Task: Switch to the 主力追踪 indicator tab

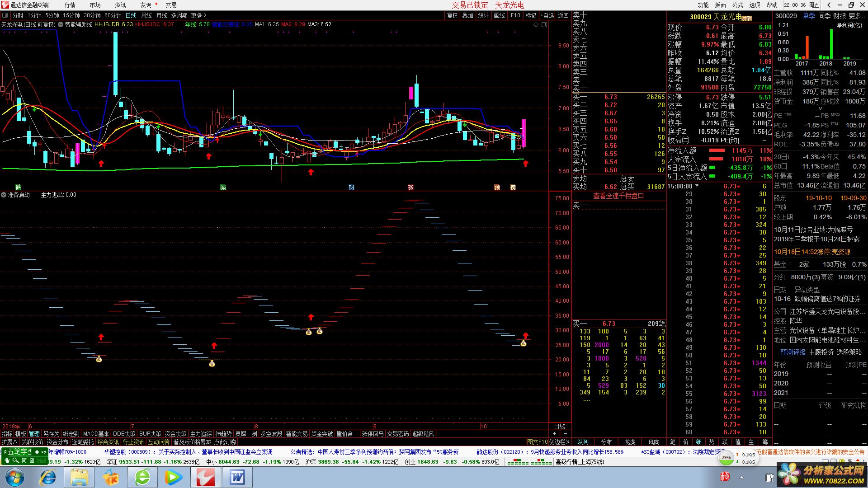Action: 201,434
